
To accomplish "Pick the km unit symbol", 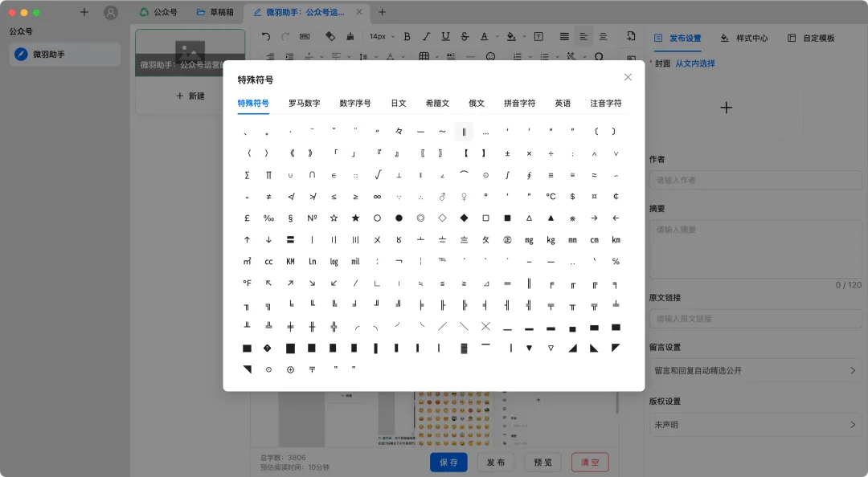I will (x=616, y=239).
